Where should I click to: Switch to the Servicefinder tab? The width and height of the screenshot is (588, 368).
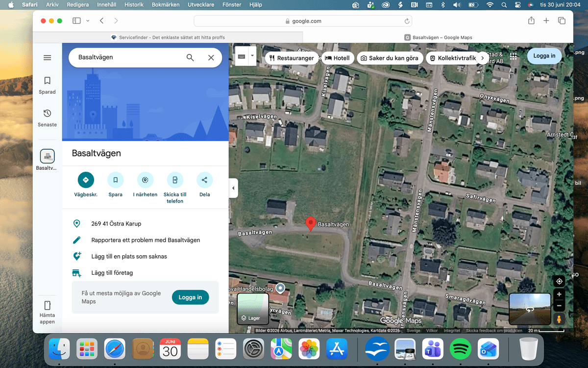pyautogui.click(x=168, y=37)
